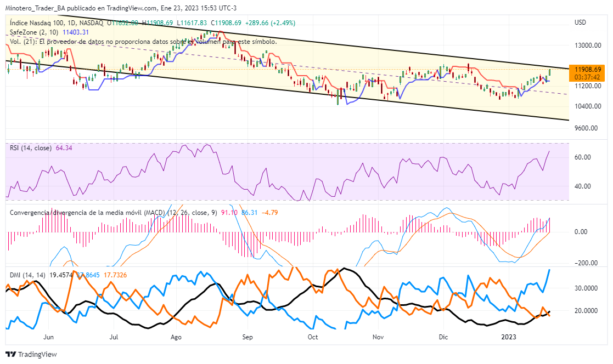Viewport: 613px width, 364px height.
Task: Click the orange 11908.69 current price tag
Action: [x=587, y=70]
